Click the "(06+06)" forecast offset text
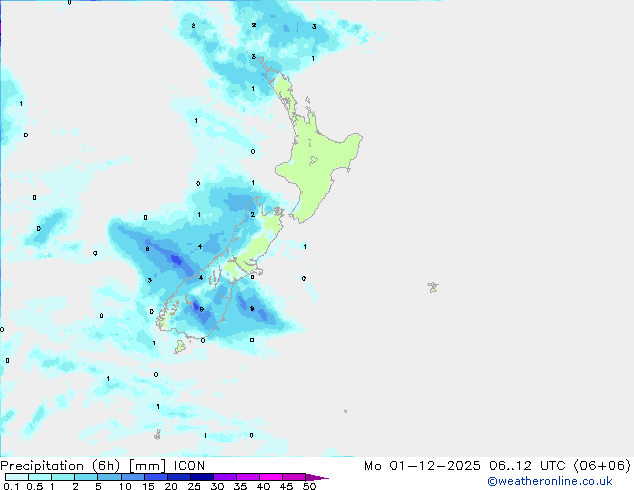Viewport: 634px width, 490px height. pyautogui.click(x=602, y=466)
